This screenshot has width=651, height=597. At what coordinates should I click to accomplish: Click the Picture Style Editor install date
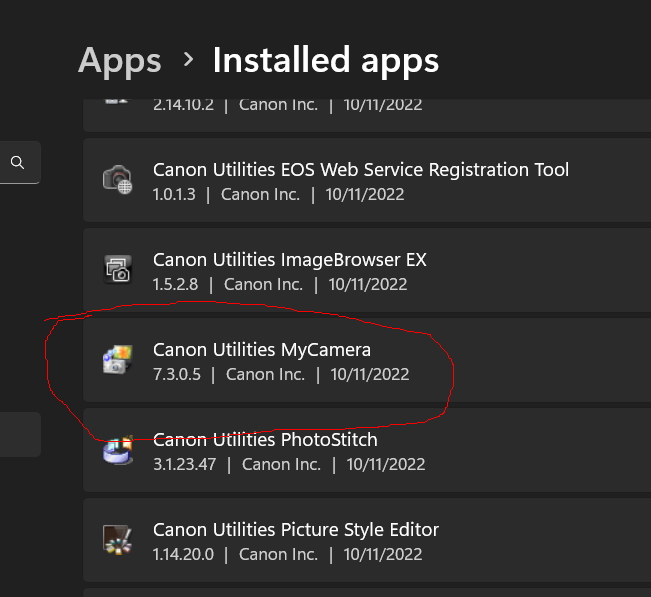384,554
